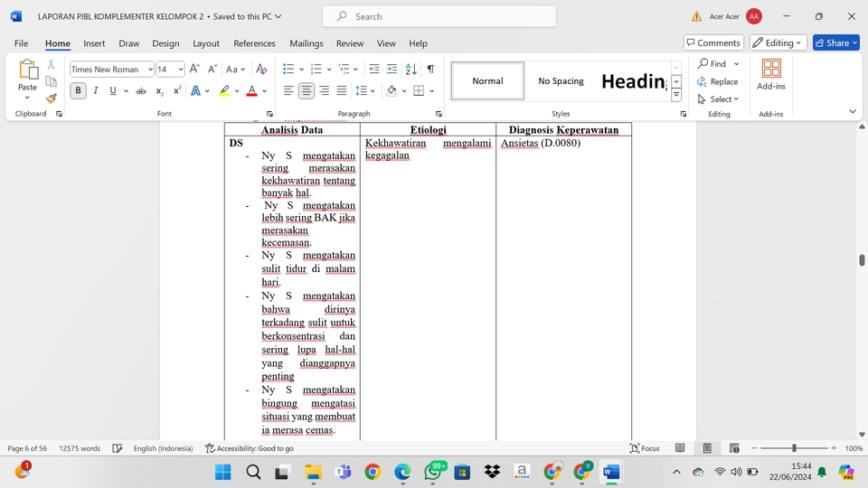
Task: Apply superscript formatting
Action: click(176, 90)
